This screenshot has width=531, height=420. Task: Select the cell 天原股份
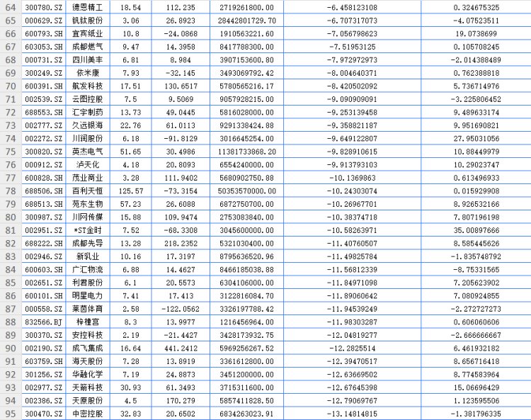pyautogui.click(x=88, y=400)
